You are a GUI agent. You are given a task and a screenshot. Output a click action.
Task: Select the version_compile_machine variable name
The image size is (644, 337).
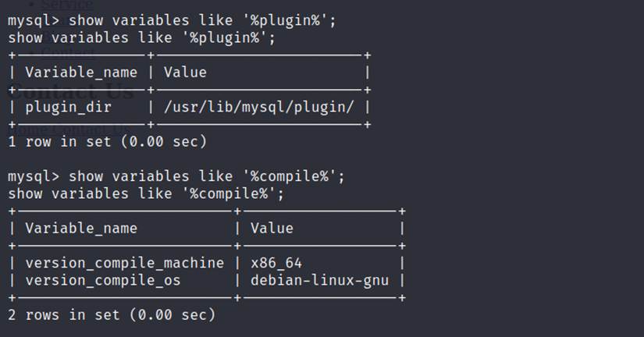[x=125, y=263]
